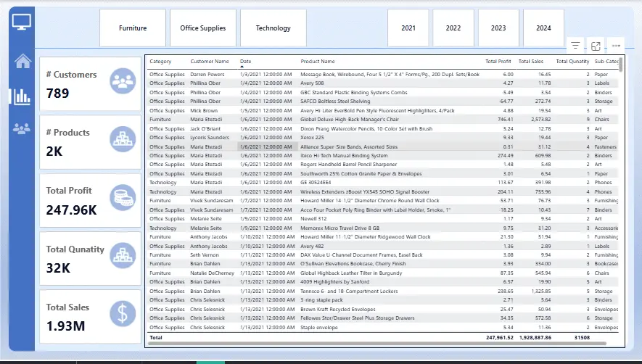Select Global Deluxe High-Back Manager's Chair
642x364 pixels.
(350, 119)
